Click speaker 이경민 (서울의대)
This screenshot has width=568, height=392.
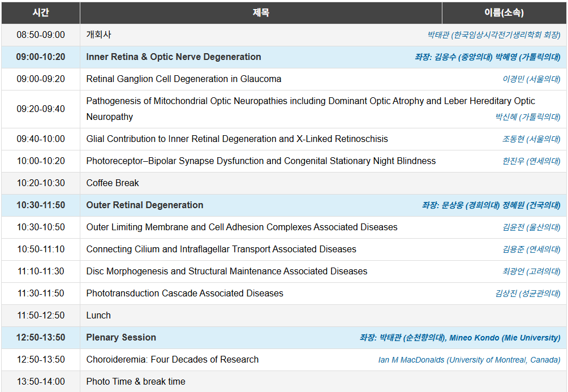(x=531, y=79)
